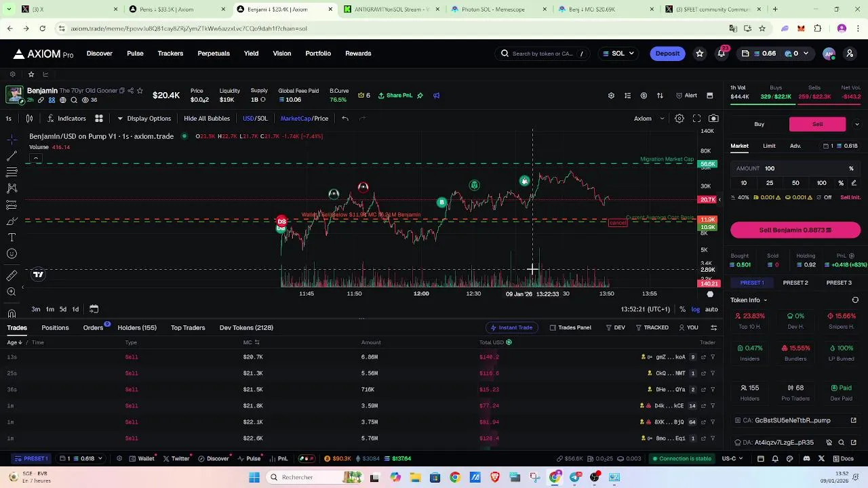The height and width of the screenshot is (488, 868).
Task: Open trades table settings sliders icon
Action: coord(713,327)
